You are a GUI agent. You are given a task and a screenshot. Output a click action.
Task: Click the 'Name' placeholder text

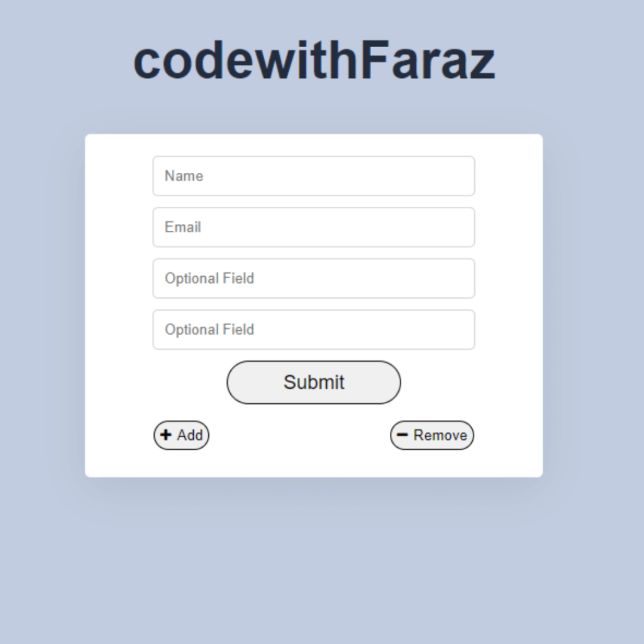click(x=184, y=176)
